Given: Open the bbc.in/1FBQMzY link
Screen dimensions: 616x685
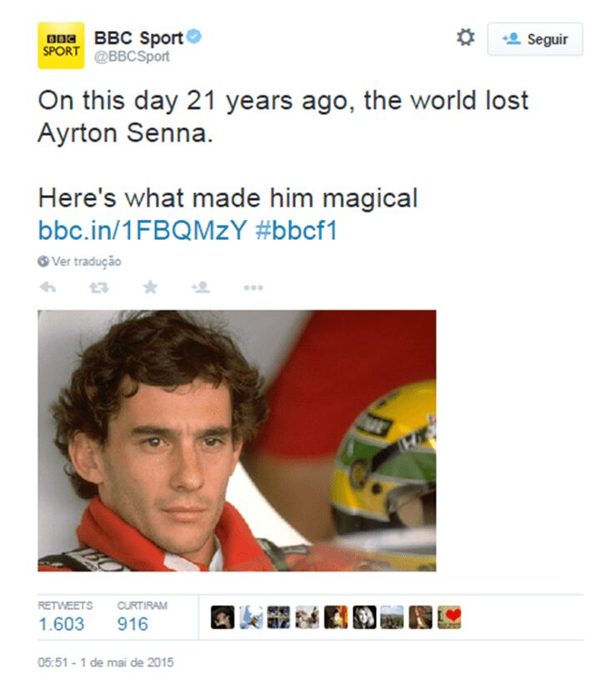Looking at the screenshot, I should click(x=142, y=231).
